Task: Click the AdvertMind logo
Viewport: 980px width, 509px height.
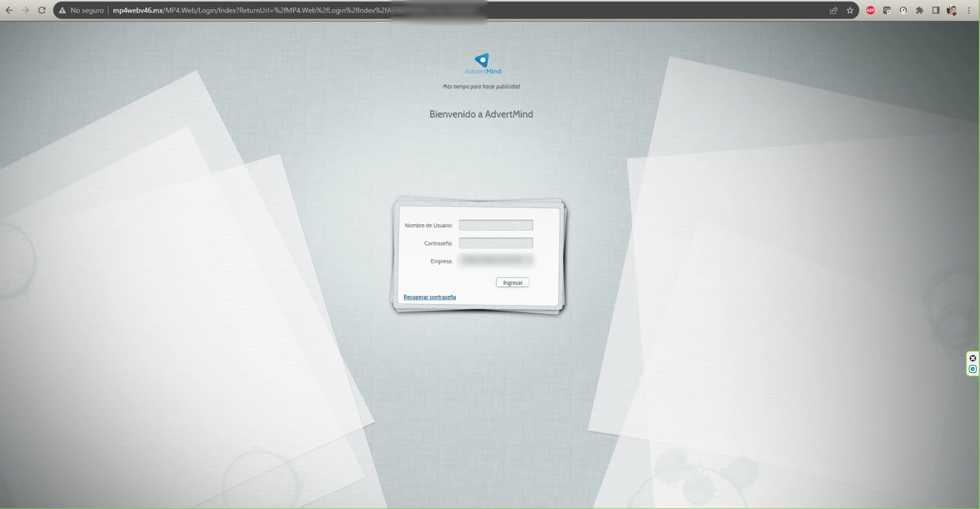Action: pyautogui.click(x=483, y=64)
